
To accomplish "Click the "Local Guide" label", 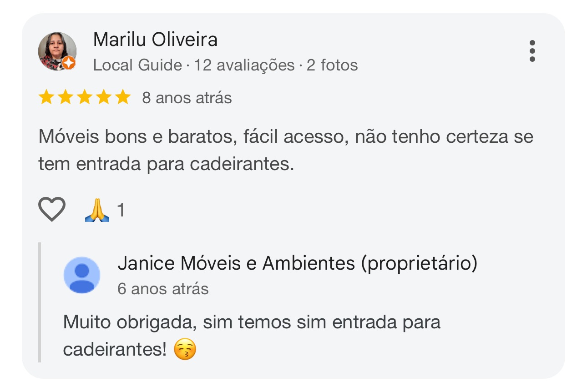I will tap(137, 65).
